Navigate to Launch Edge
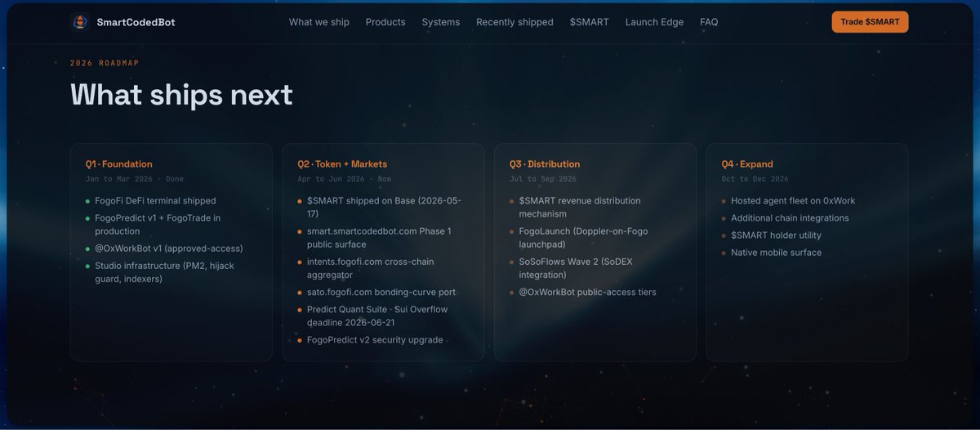980x430 pixels. pyautogui.click(x=654, y=22)
